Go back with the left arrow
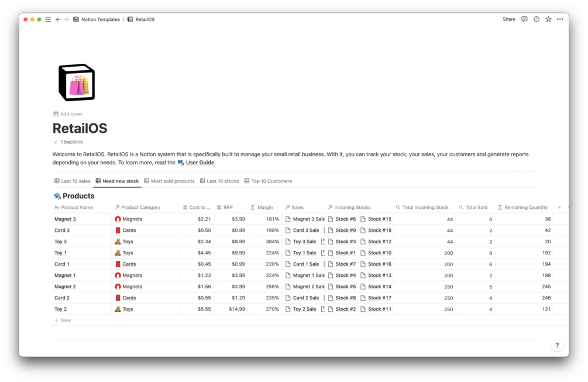This screenshot has width=588, height=382. click(58, 19)
